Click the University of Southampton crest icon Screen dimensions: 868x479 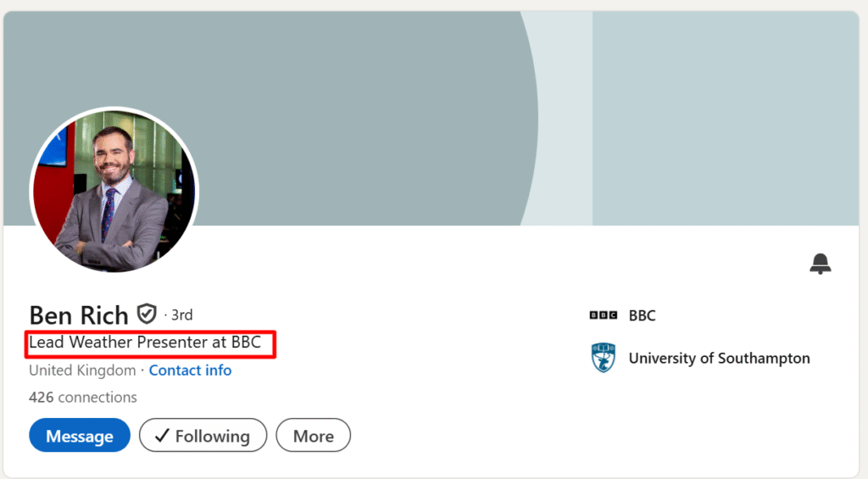click(x=603, y=358)
